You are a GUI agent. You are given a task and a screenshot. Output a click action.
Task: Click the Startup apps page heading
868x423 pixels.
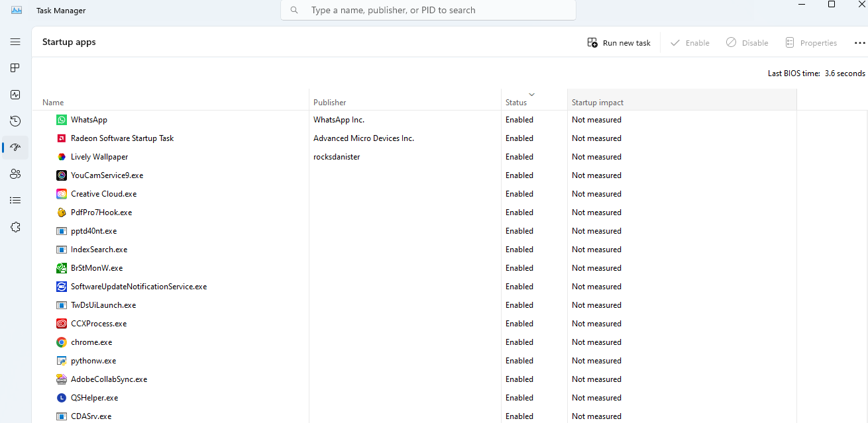tap(69, 42)
